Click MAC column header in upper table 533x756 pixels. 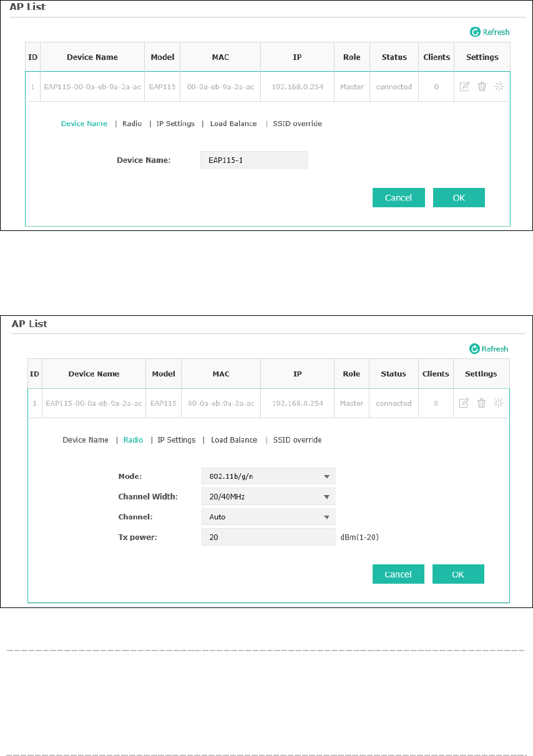tap(220, 57)
